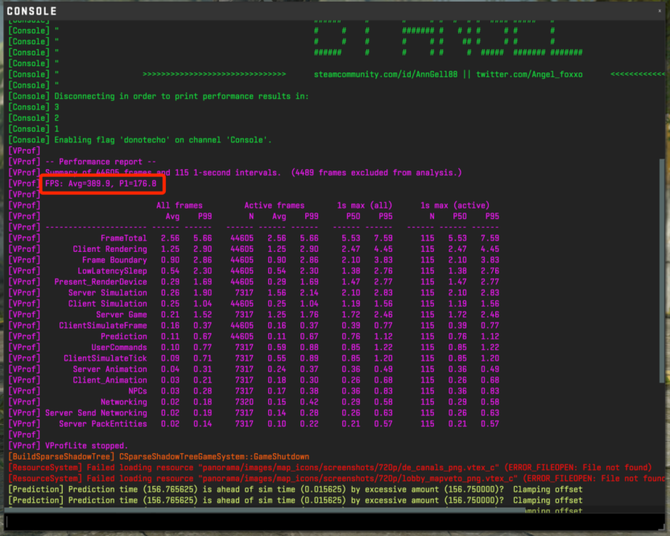Screen dimensions: 670x536
Task: Click the de_canals_png.vtex_c error line
Action: point(330,467)
